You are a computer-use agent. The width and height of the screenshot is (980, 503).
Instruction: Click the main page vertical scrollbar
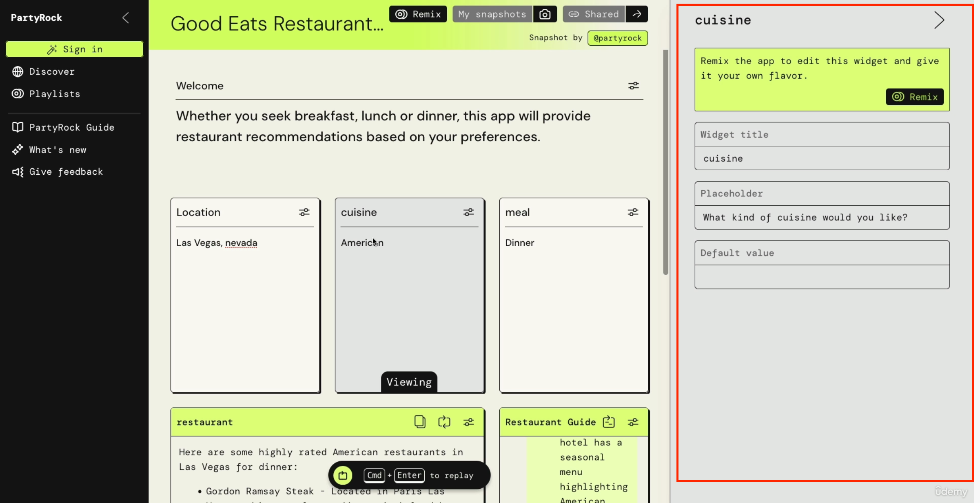pyautogui.click(x=665, y=162)
